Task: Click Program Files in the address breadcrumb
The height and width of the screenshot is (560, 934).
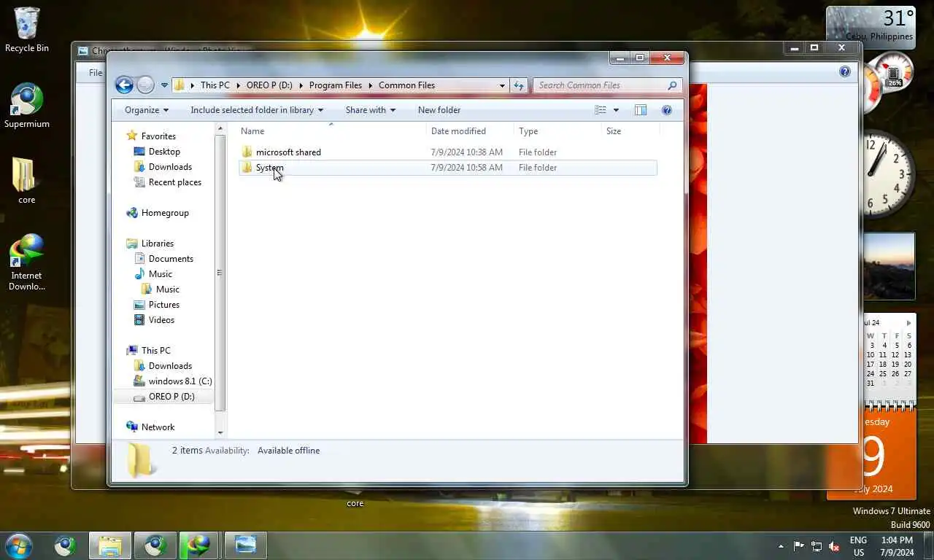Action: tap(336, 85)
